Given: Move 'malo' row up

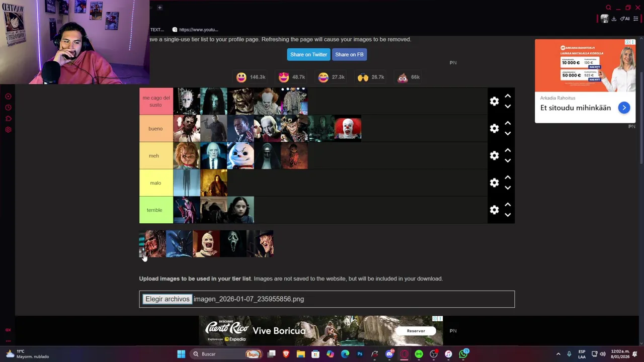Looking at the screenshot, I should point(508,177).
